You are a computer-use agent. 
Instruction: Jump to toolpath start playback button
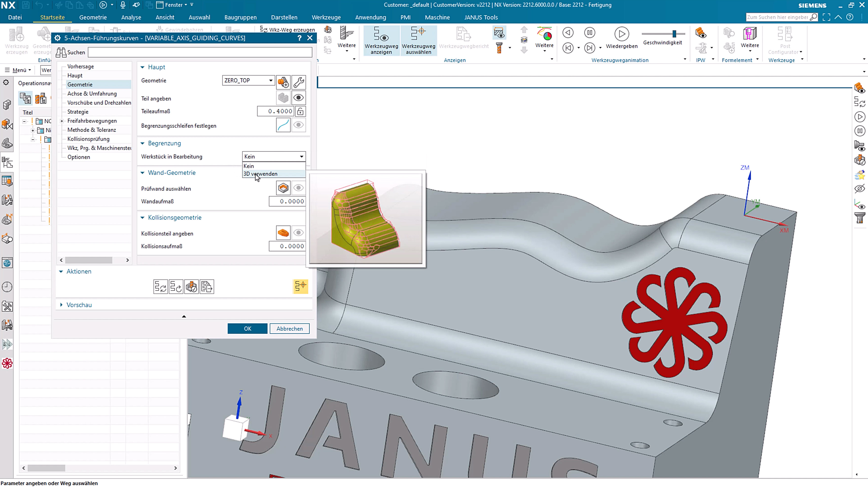pos(568,48)
